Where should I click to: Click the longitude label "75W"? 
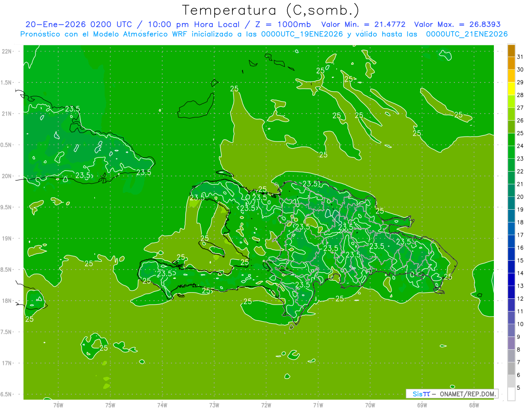point(110,405)
